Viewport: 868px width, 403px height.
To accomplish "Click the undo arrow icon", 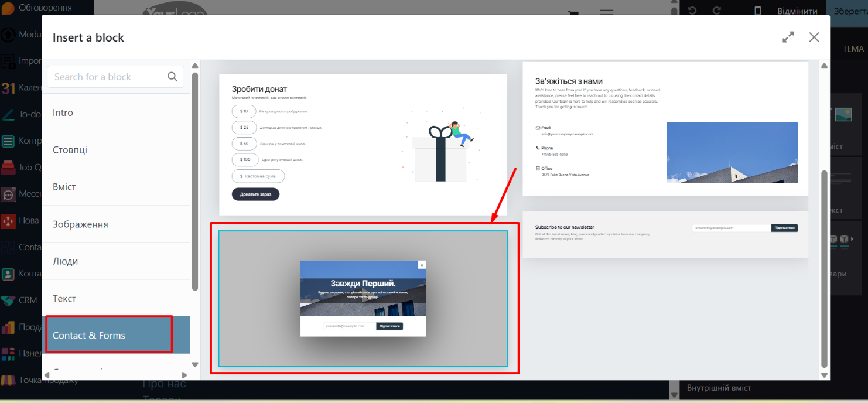I will (692, 11).
